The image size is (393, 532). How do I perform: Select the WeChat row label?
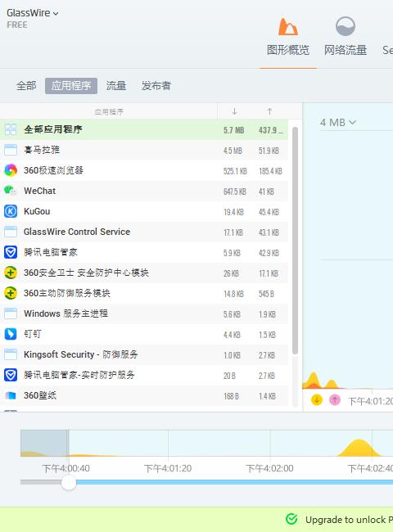pos(39,191)
